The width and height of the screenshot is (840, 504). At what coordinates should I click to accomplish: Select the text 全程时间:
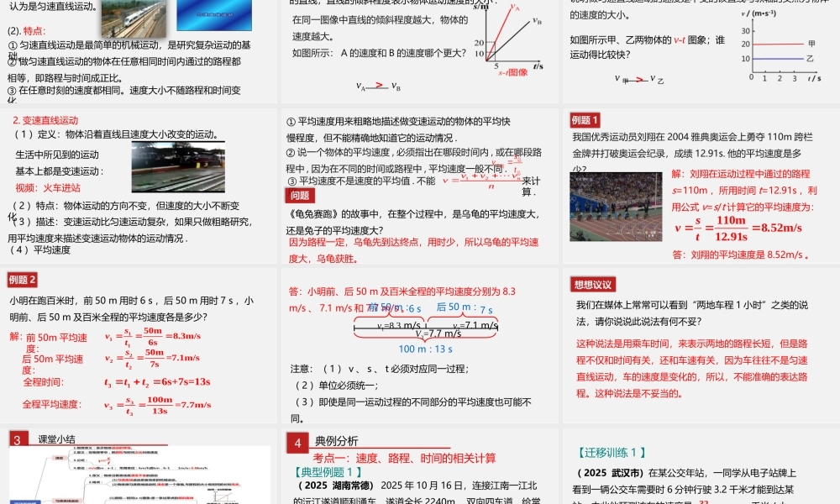pyautogui.click(x=44, y=382)
